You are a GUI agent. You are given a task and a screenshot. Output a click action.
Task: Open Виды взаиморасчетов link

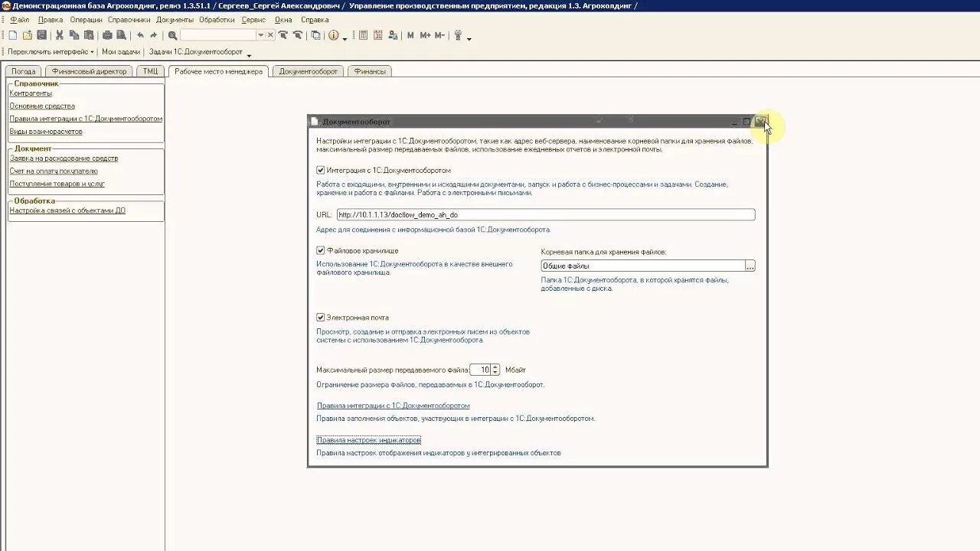(x=46, y=132)
